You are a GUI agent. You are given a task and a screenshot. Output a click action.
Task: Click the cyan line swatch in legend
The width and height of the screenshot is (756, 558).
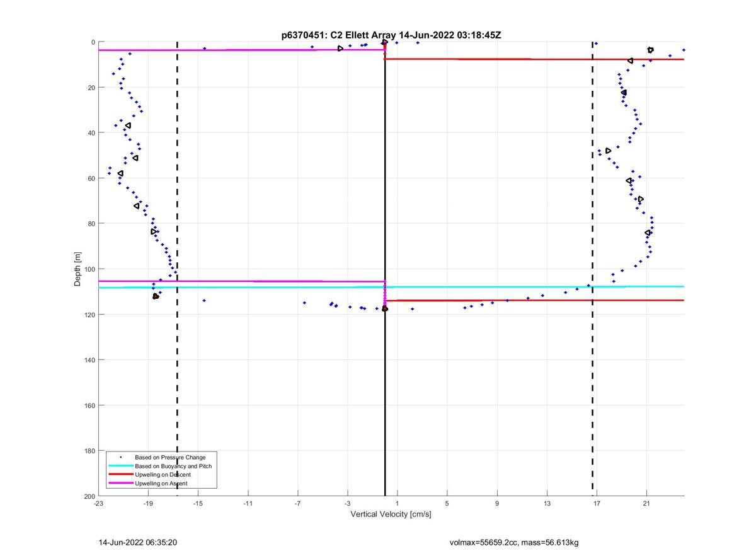(x=120, y=466)
